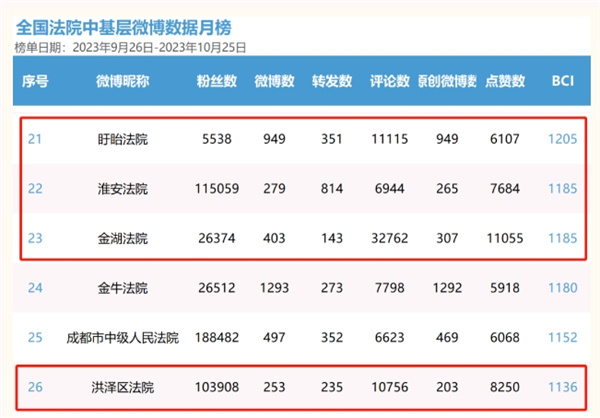Click the 转发数 column header
This screenshot has height=418, width=600.
[x=332, y=81]
